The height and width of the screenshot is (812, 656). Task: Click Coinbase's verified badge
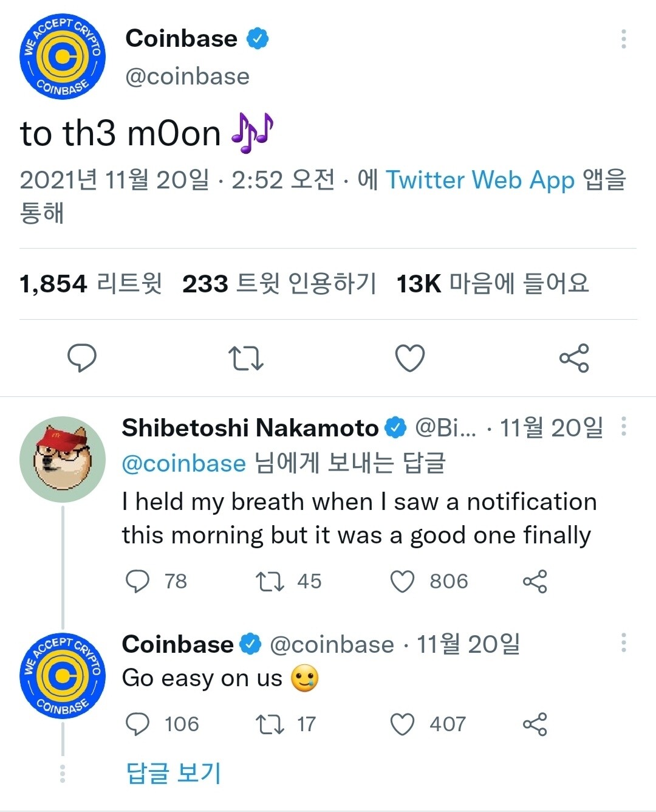coord(259,38)
